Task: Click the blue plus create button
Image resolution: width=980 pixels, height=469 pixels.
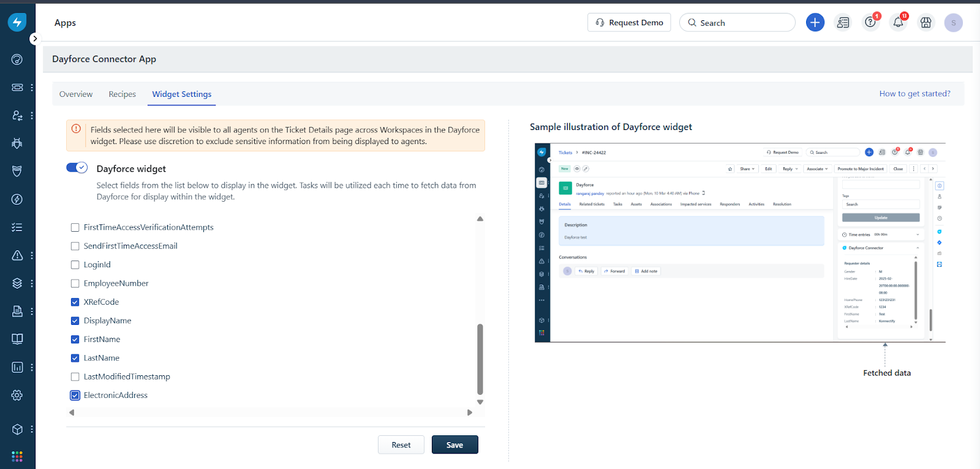Action: click(x=815, y=23)
